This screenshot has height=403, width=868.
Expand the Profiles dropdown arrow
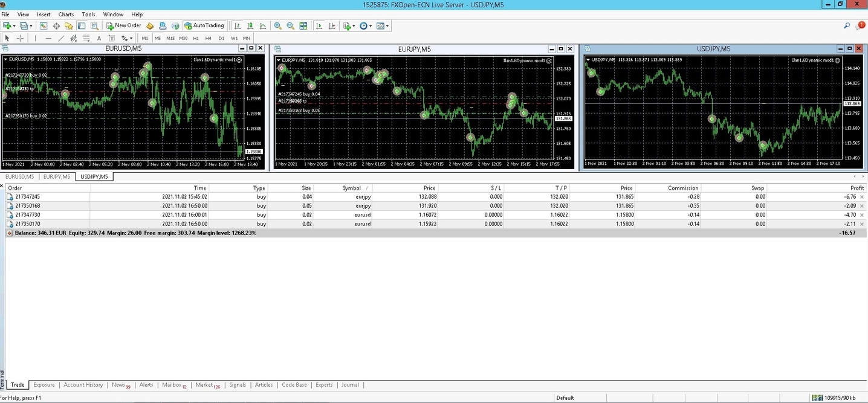point(31,25)
